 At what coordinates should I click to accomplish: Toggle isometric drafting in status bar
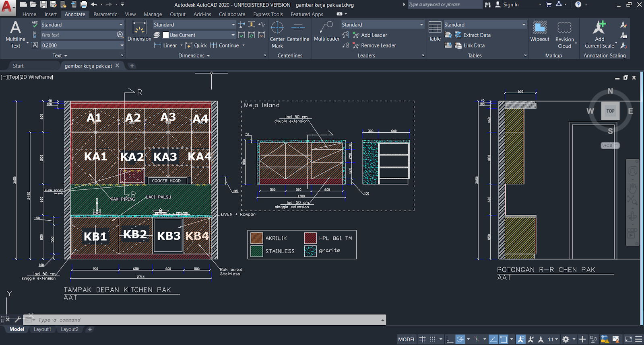(x=477, y=339)
